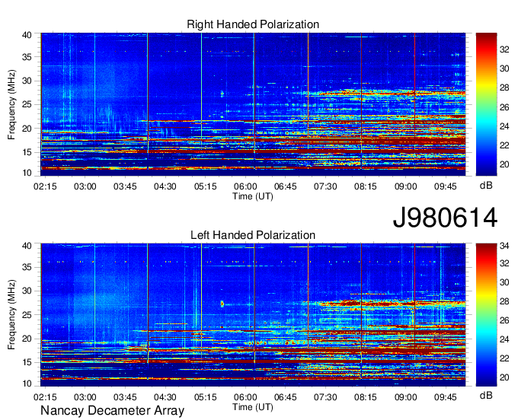Click '06:00' on bottom plot time axis
518x420 pixels.
coord(245,397)
